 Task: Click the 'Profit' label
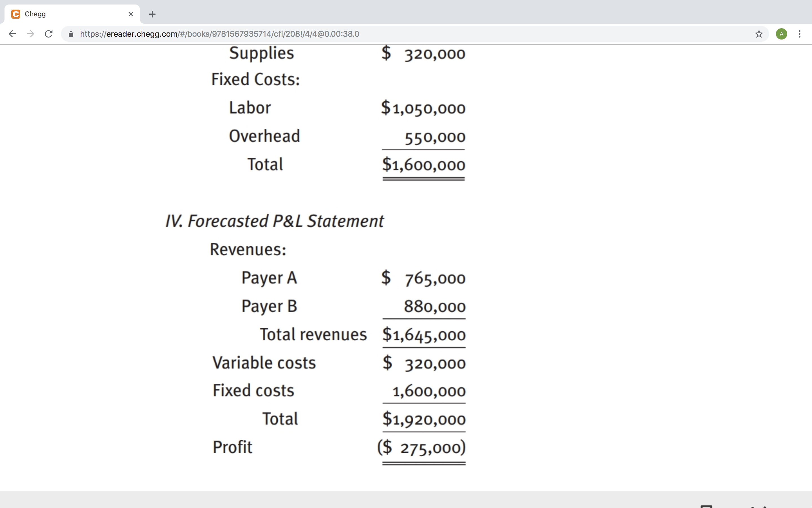coord(233,447)
